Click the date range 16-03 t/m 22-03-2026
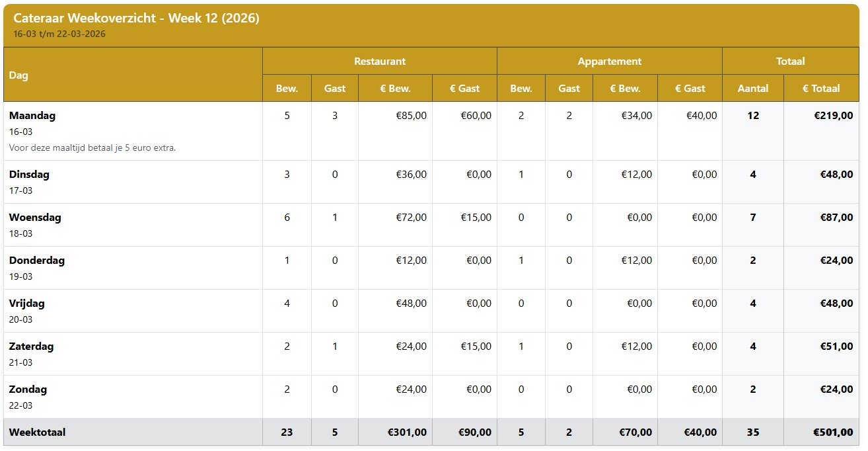This screenshot has width=868, height=451. (x=59, y=34)
